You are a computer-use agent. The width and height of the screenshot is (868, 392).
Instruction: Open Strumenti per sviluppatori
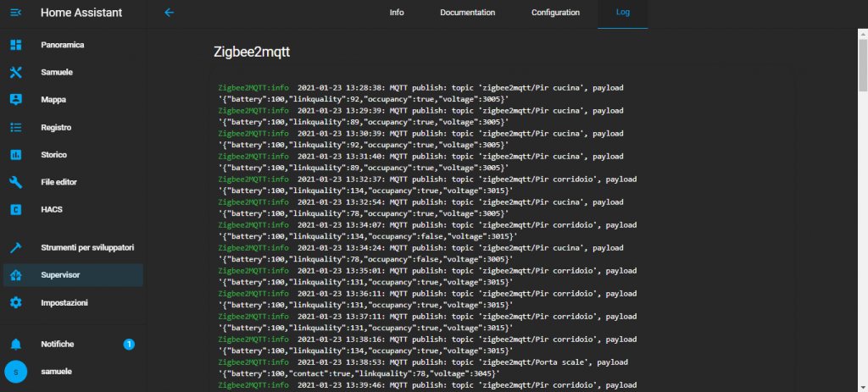[x=87, y=248]
